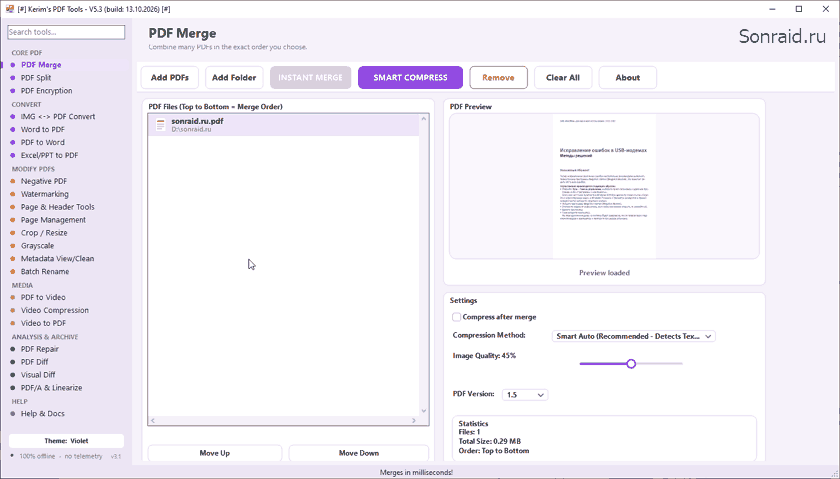This screenshot has height=479, width=840.
Task: Open Word to PDF converter
Action: pos(42,129)
